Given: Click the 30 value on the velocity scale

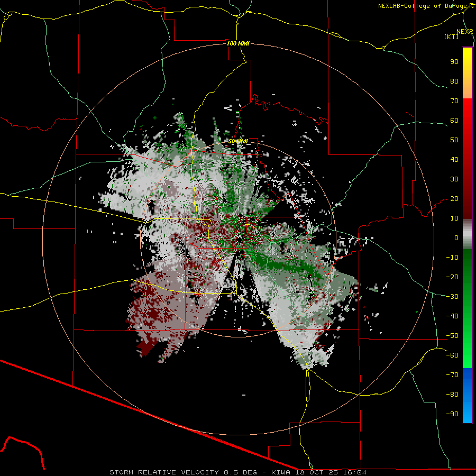Looking at the screenshot, I should 454,179.
